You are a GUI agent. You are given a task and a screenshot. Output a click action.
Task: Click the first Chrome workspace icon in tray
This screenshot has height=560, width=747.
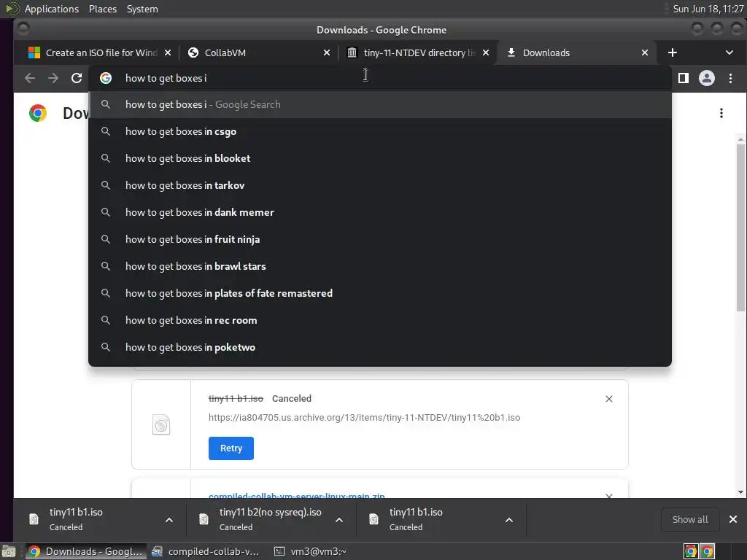point(690,551)
